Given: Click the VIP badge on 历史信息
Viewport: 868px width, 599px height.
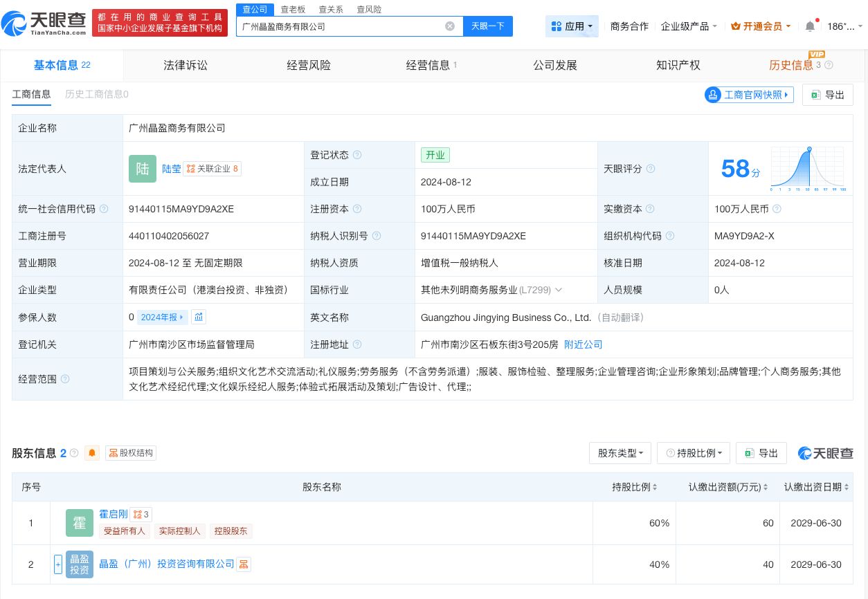Looking at the screenshot, I should [x=817, y=53].
